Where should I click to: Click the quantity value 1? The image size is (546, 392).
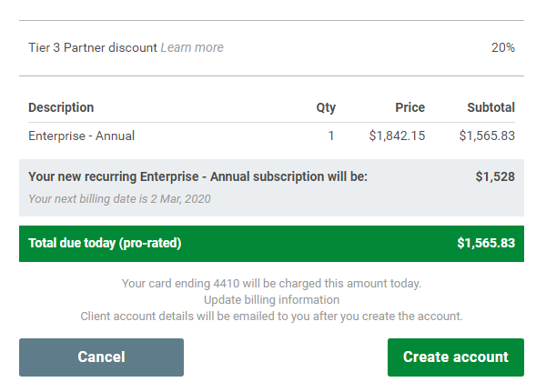coord(331,136)
